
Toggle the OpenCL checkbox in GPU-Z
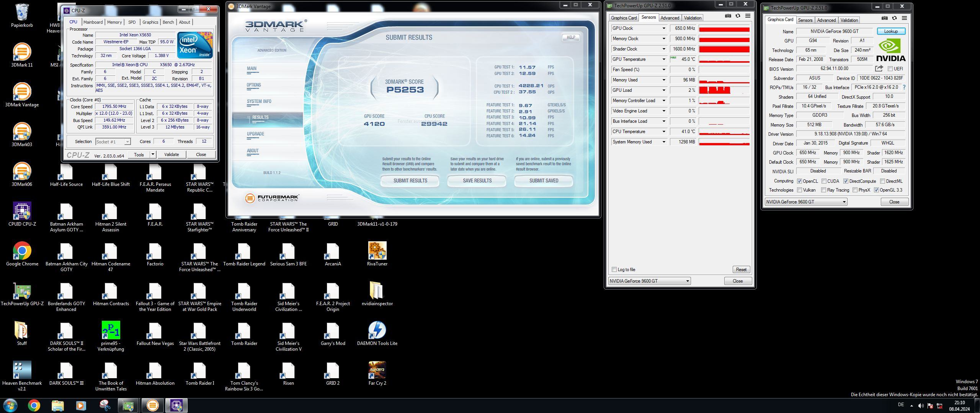(x=799, y=181)
